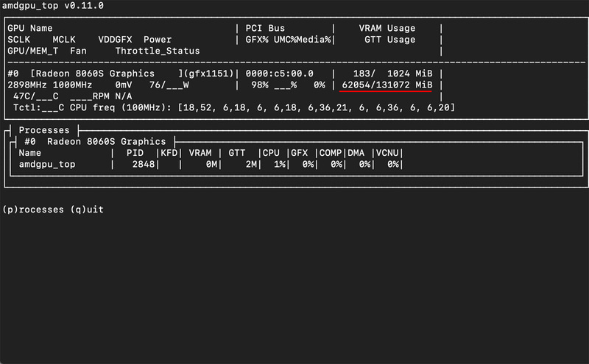Viewport: 589px width, 364px height.
Task: Click the ____RPM N/A fan value
Action: (101, 96)
